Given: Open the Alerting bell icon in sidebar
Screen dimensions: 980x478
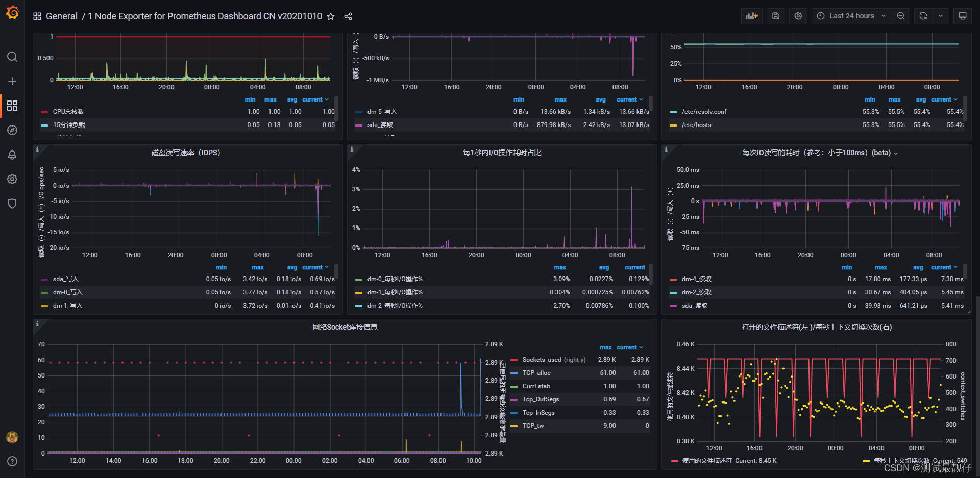Looking at the screenshot, I should point(12,155).
